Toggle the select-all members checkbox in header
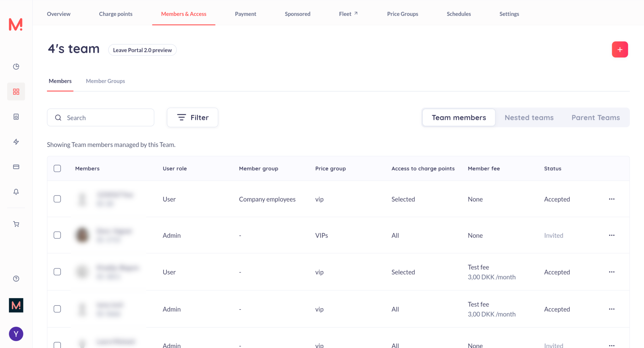The image size is (644, 348). 57,168
